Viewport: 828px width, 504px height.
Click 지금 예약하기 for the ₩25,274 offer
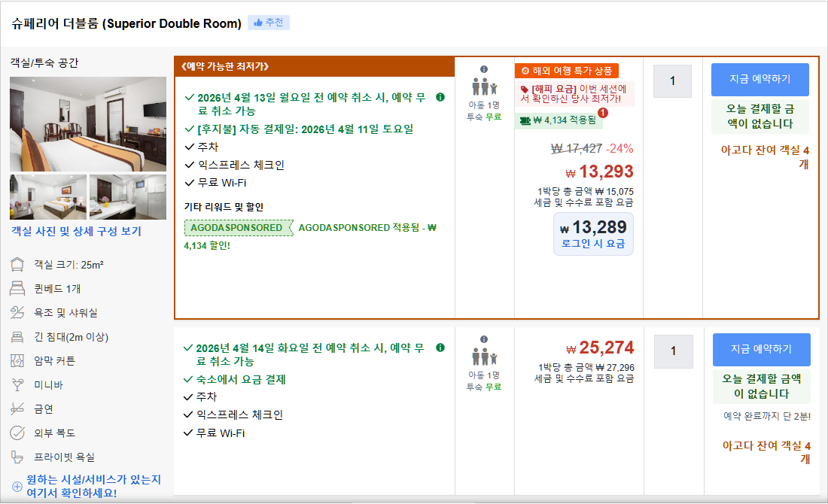click(x=762, y=349)
